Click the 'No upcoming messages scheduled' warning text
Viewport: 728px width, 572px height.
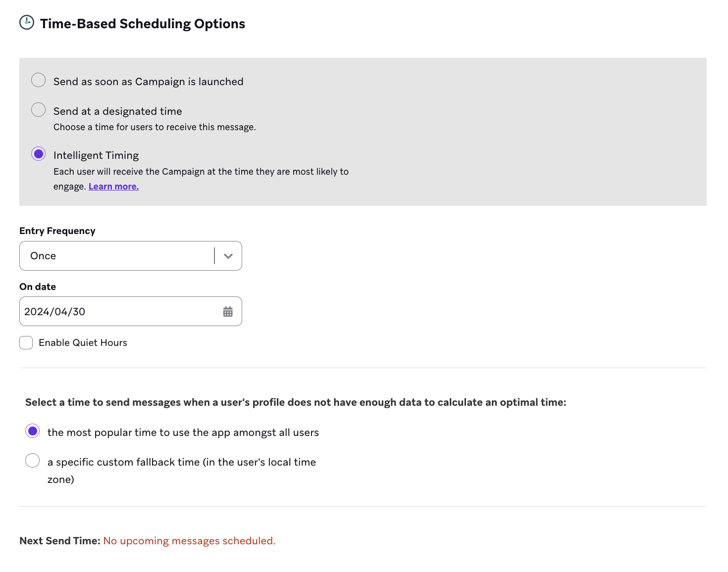click(x=189, y=540)
